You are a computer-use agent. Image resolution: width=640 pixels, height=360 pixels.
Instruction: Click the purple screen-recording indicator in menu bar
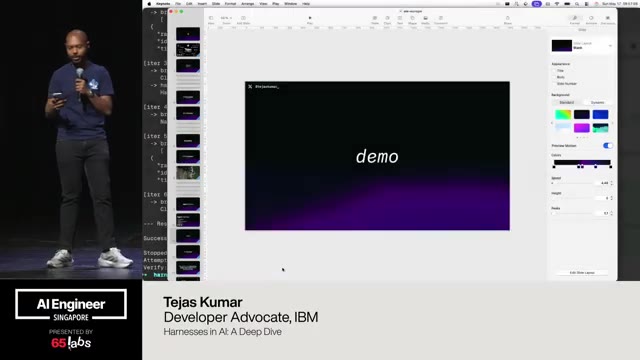(x=537, y=4)
